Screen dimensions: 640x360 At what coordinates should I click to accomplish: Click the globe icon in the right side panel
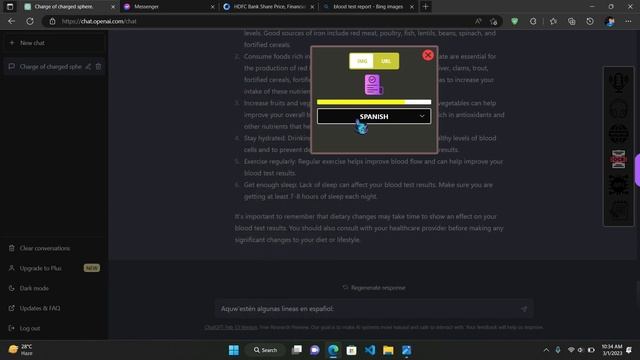618,133
